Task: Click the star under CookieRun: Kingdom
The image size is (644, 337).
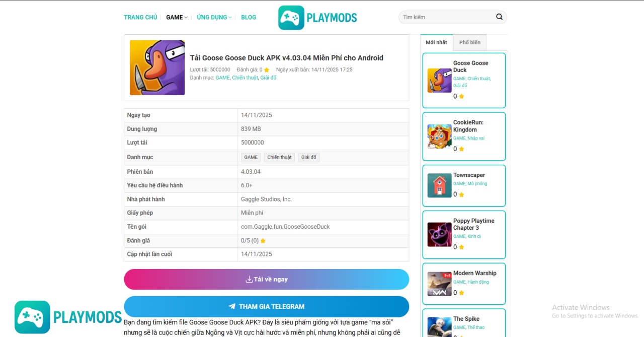Action: [461, 149]
